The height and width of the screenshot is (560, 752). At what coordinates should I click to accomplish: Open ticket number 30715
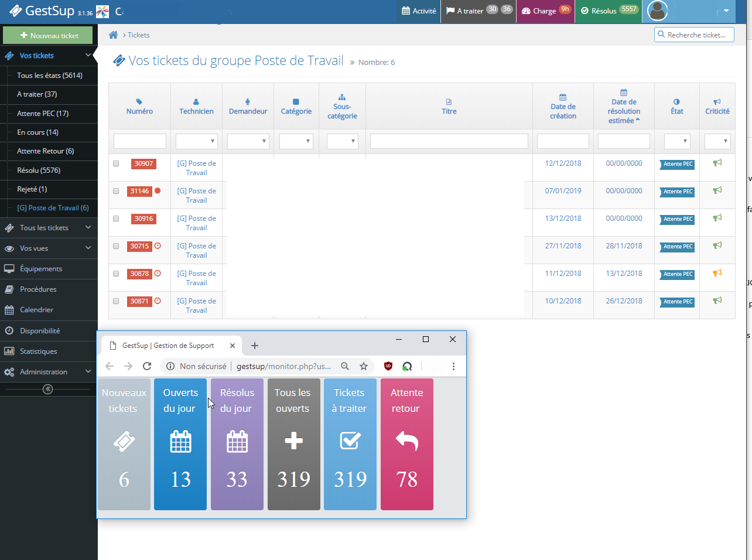[x=139, y=246]
